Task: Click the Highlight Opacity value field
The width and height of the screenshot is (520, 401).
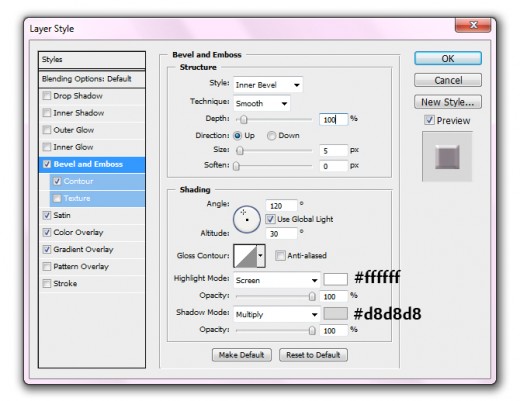Action: 334,296
